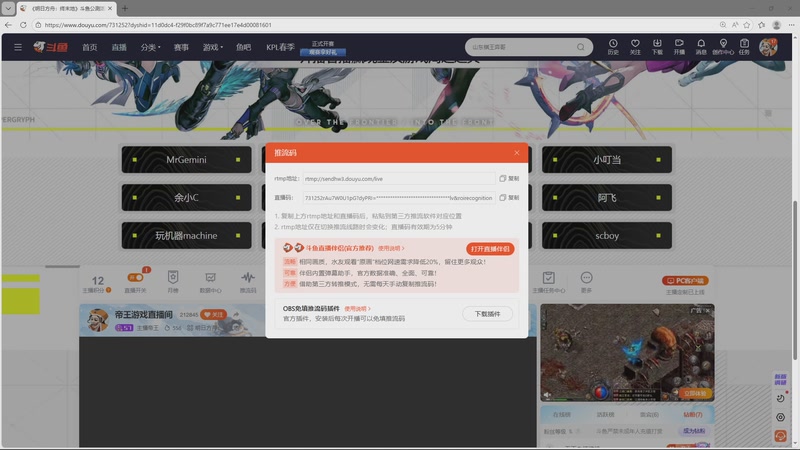Refresh the page with browser reload button
The width and height of the screenshot is (800, 450).
pyautogui.click(x=23, y=24)
